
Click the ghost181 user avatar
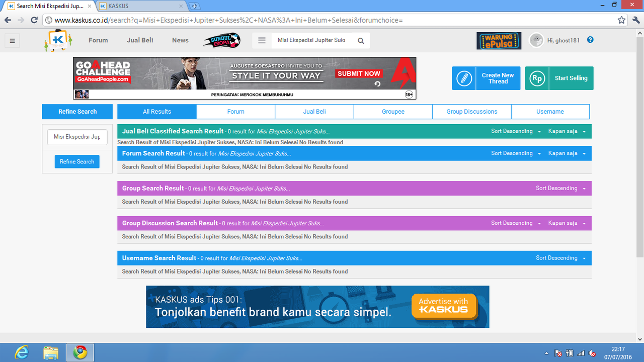click(536, 40)
